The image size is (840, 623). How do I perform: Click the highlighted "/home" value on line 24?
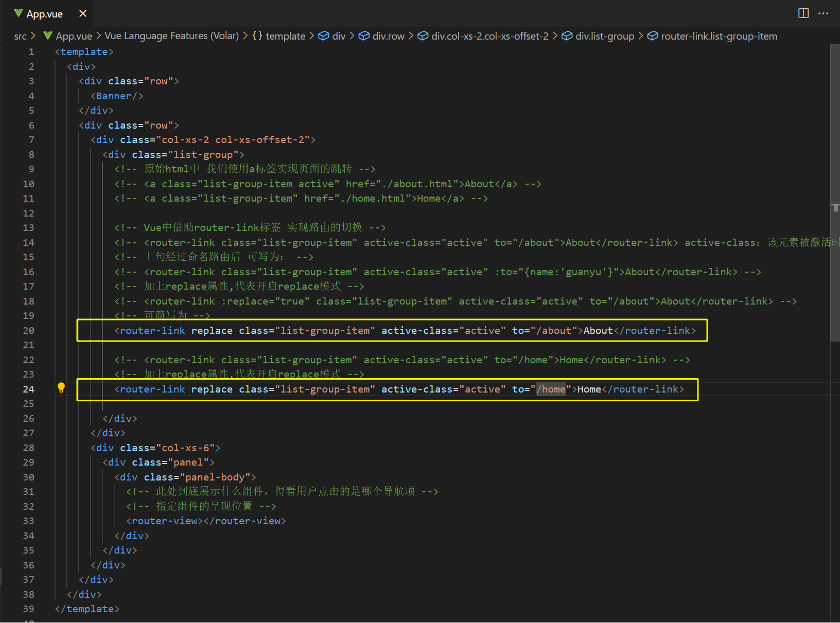pyautogui.click(x=551, y=389)
